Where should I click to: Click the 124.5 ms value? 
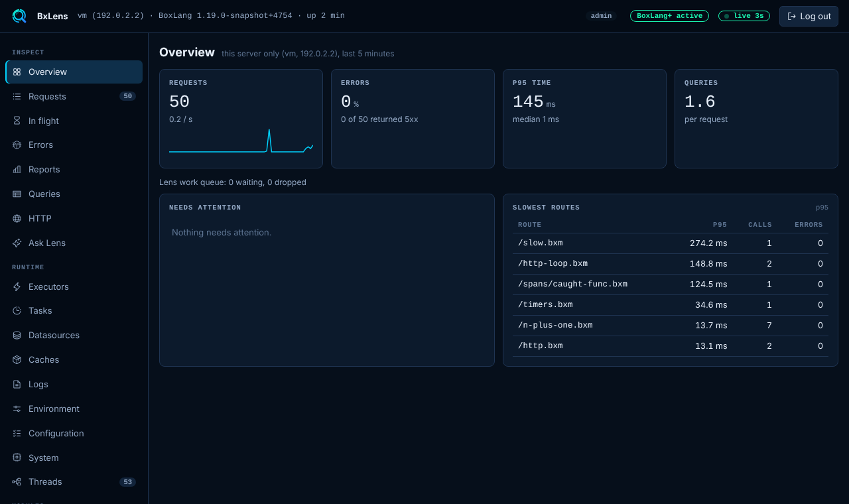708,284
